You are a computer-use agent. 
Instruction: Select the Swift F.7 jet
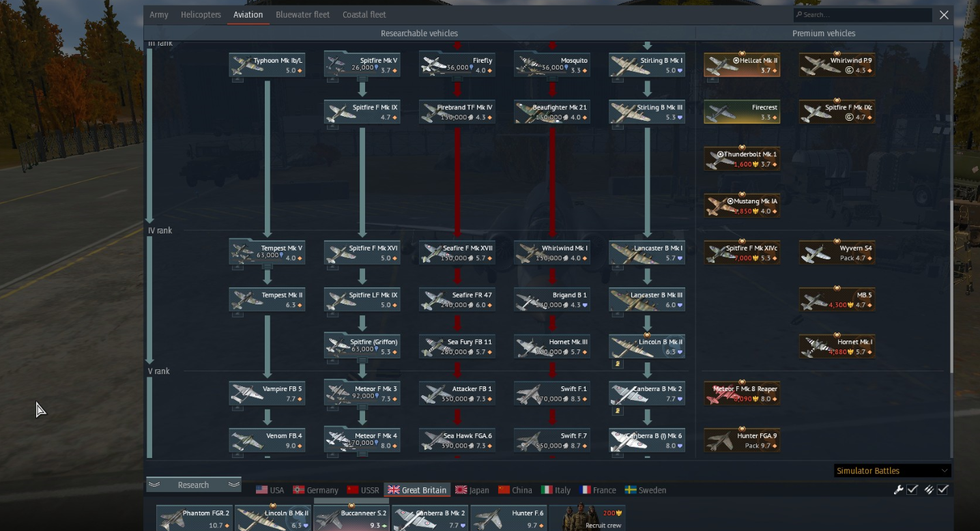tap(551, 441)
